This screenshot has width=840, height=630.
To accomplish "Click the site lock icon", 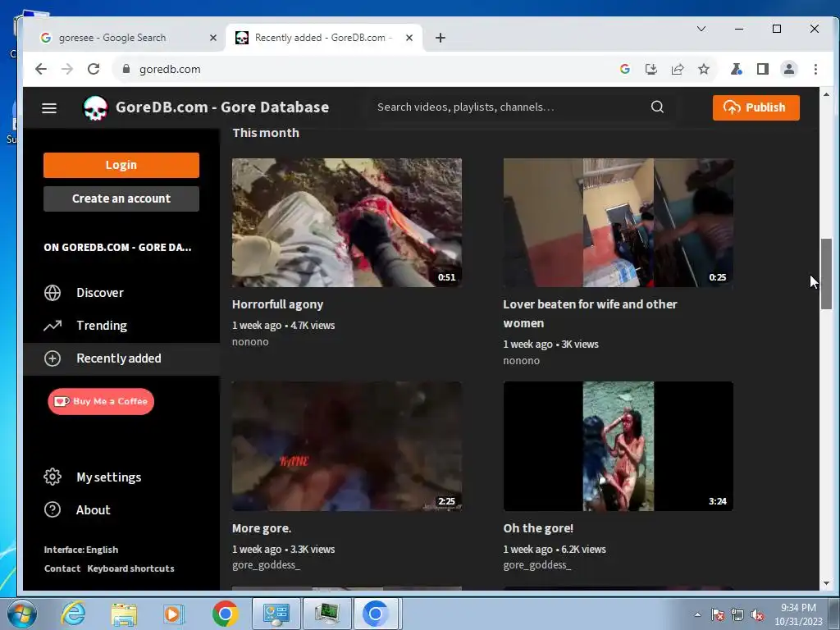I will point(126,69).
